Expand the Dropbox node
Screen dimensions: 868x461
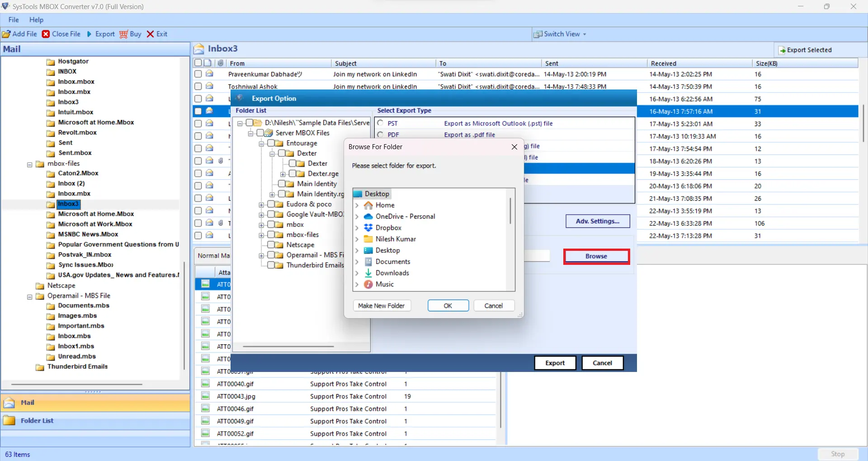[357, 228]
